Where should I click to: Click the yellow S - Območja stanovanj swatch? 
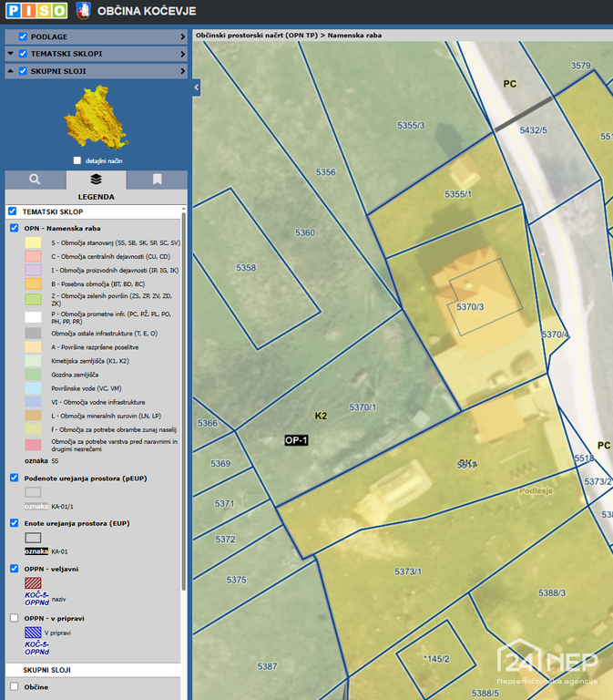tap(33, 243)
